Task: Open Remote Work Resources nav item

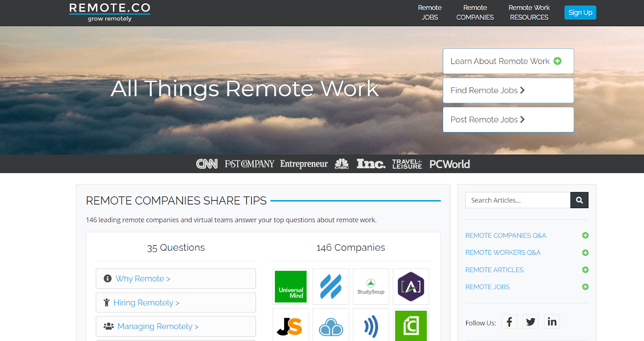Action: click(x=529, y=12)
